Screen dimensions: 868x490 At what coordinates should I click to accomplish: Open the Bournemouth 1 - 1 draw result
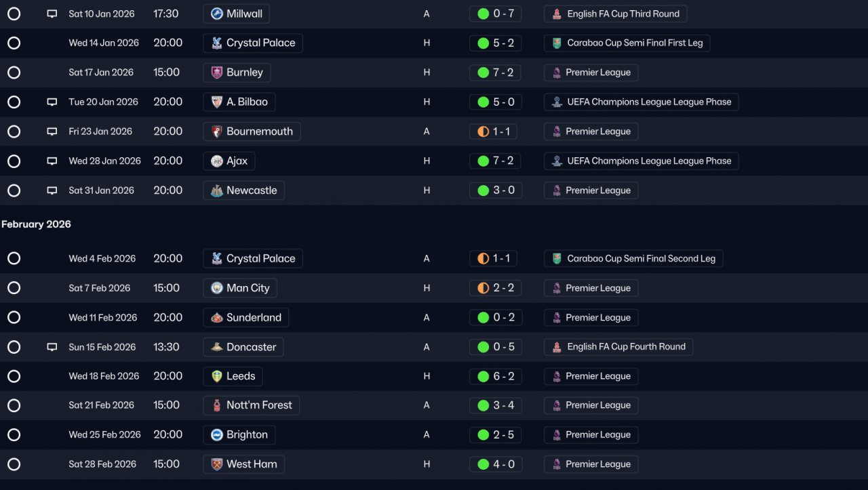coord(493,131)
